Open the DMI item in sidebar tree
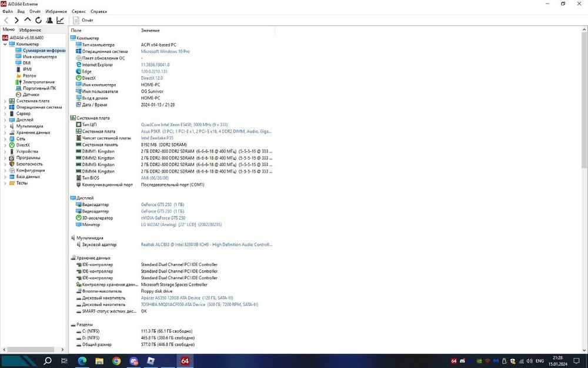 tap(24, 63)
